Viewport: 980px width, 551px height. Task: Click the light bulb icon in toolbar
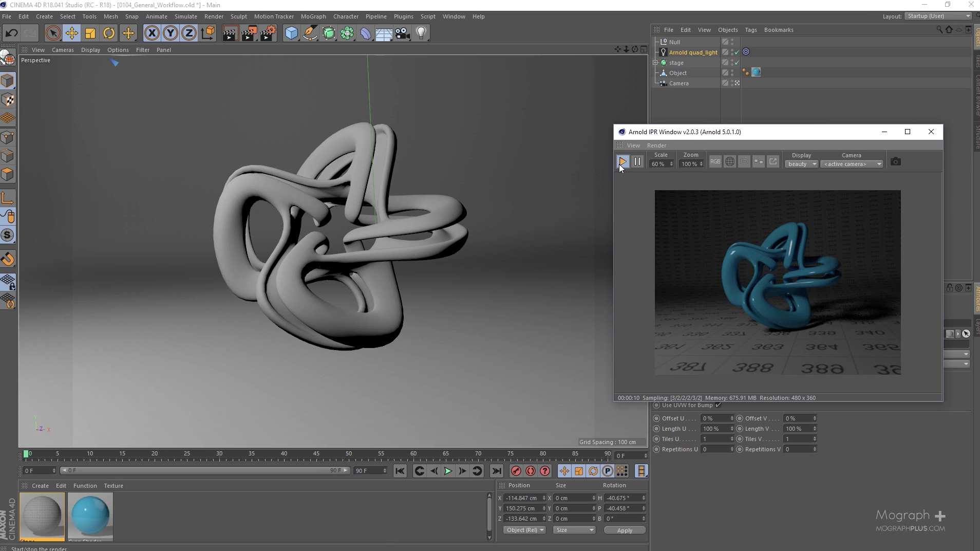coord(421,33)
